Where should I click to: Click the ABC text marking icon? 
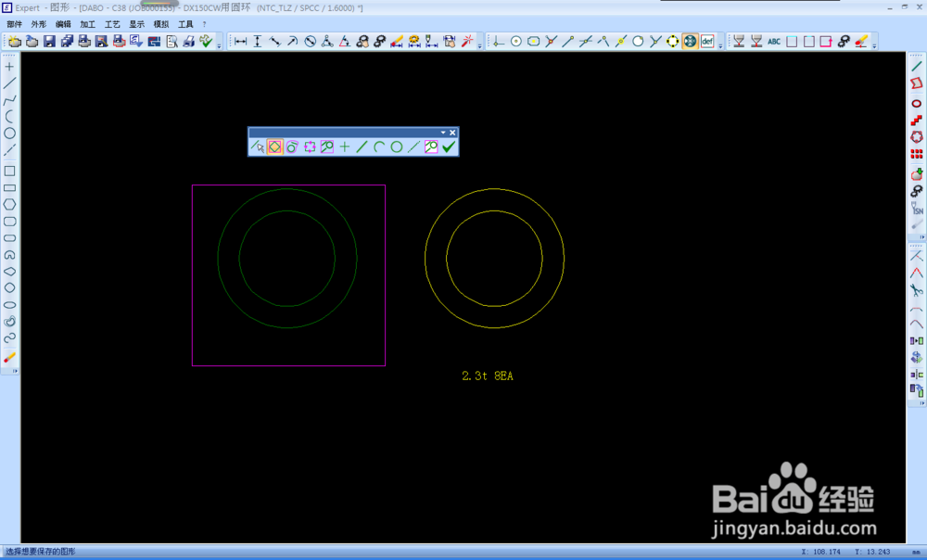pos(774,42)
